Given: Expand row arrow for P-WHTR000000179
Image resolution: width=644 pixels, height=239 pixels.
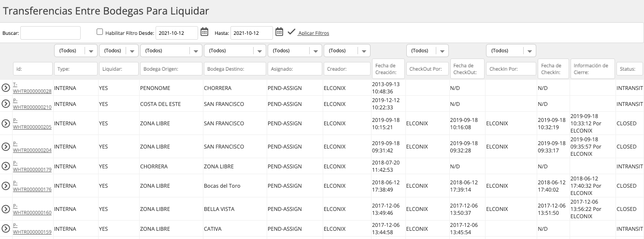Looking at the screenshot, I should tap(6, 166).
